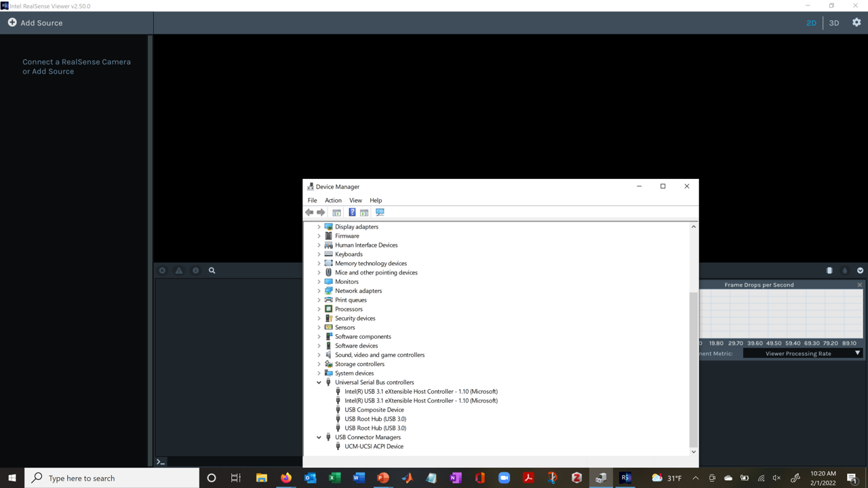Viewport: 868px width, 488px height.
Task: Click the Update driver toolbar icon beside Help
Action: pos(364,212)
